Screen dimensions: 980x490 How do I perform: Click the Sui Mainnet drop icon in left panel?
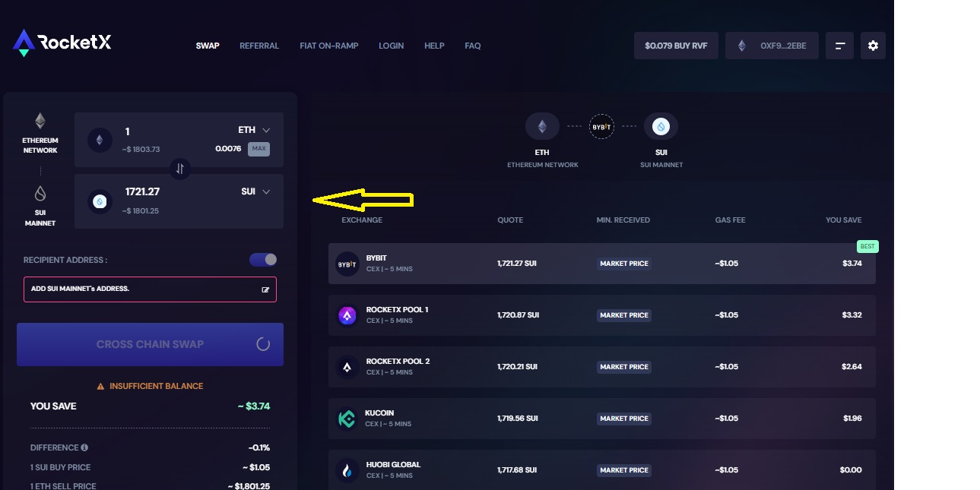(x=40, y=193)
